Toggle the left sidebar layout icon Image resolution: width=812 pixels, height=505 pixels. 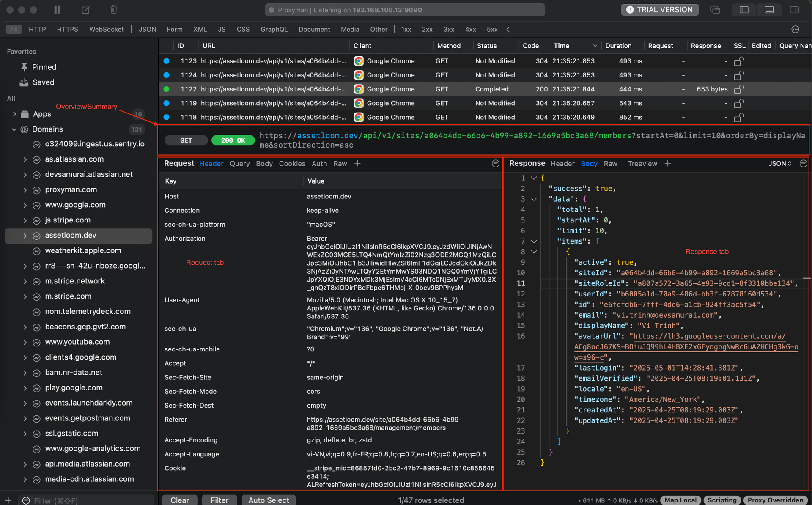(743, 10)
